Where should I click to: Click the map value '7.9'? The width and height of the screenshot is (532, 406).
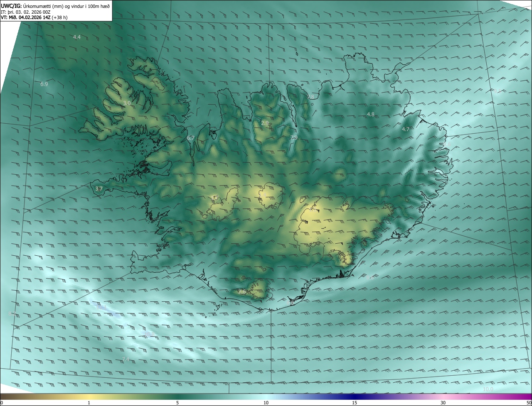point(294,138)
